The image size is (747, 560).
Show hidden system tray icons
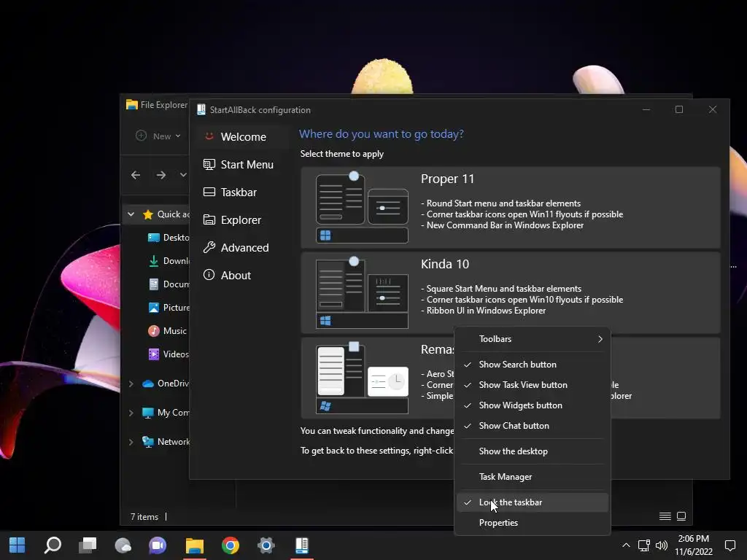click(x=626, y=545)
